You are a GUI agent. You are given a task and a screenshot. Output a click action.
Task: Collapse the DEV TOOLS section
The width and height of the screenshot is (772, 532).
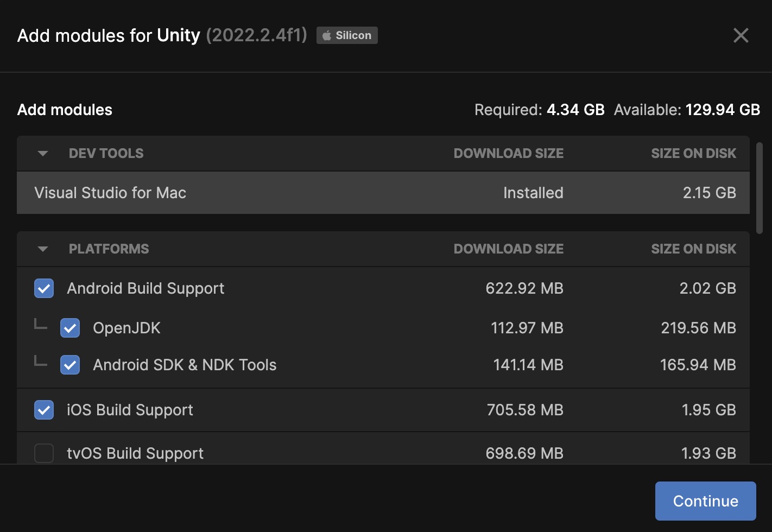pyautogui.click(x=42, y=153)
